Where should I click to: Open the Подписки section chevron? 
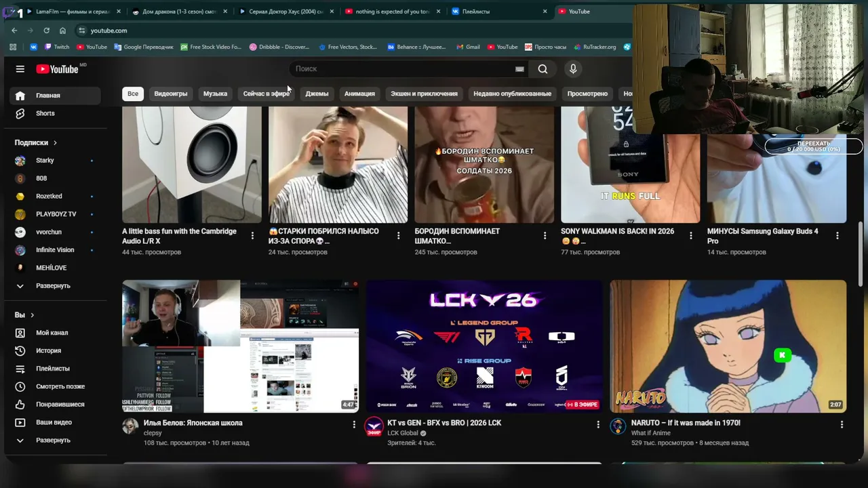click(x=55, y=143)
